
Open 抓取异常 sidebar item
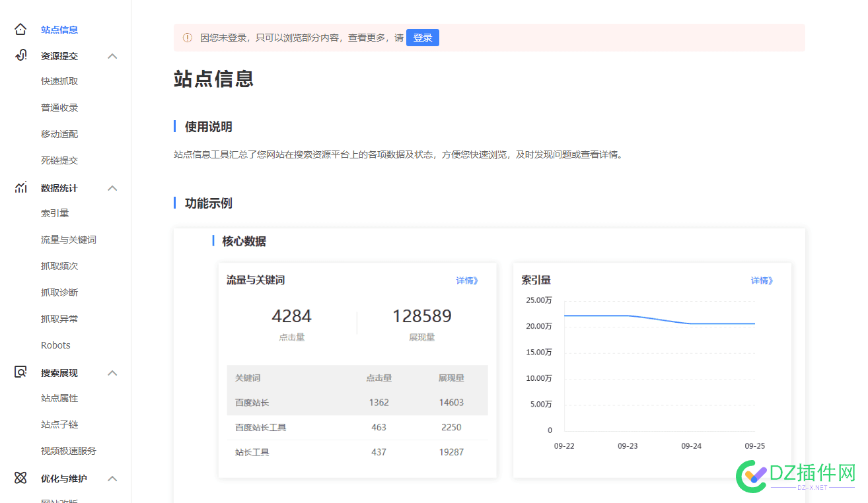59,319
